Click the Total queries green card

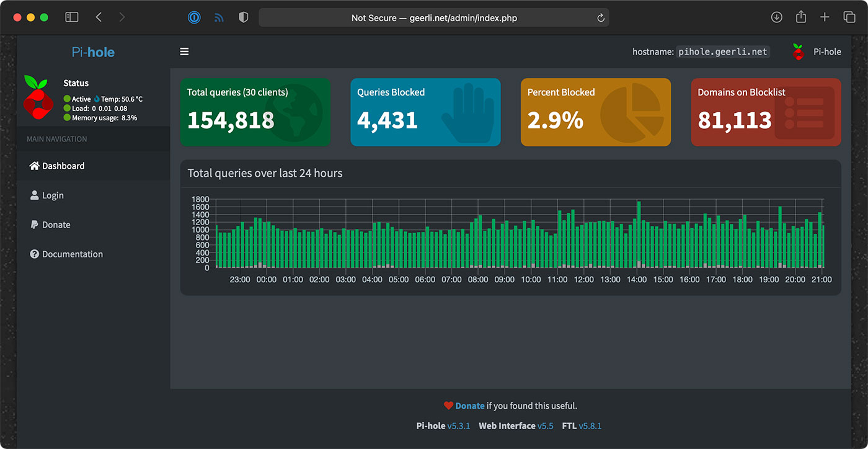click(255, 112)
